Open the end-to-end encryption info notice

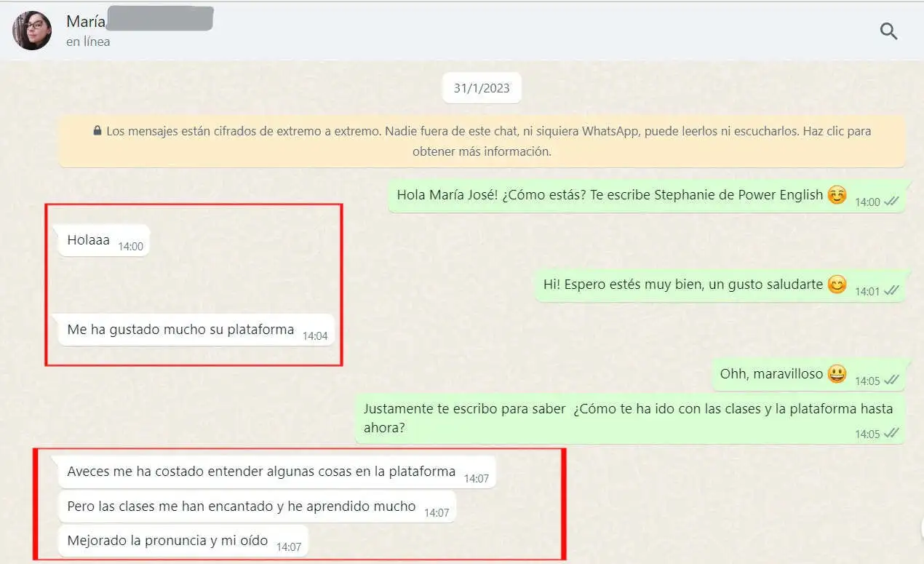(482, 141)
